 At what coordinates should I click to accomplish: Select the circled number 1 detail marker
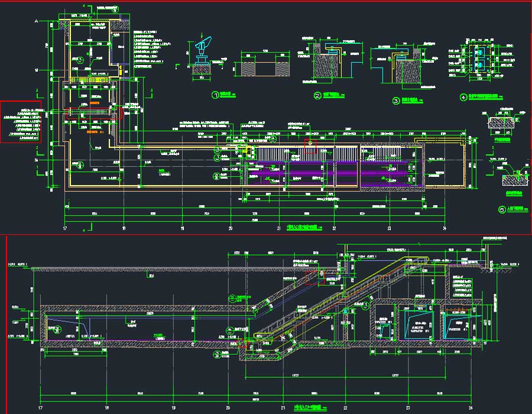tap(216, 95)
